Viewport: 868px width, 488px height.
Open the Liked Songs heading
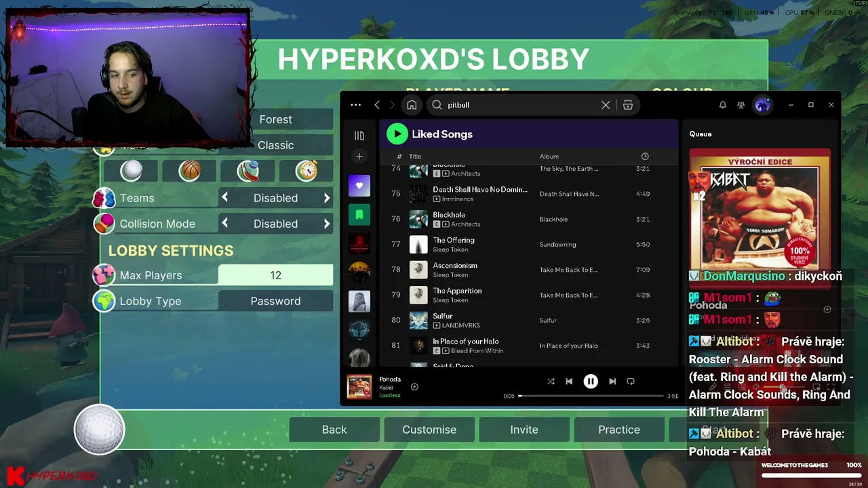point(442,134)
